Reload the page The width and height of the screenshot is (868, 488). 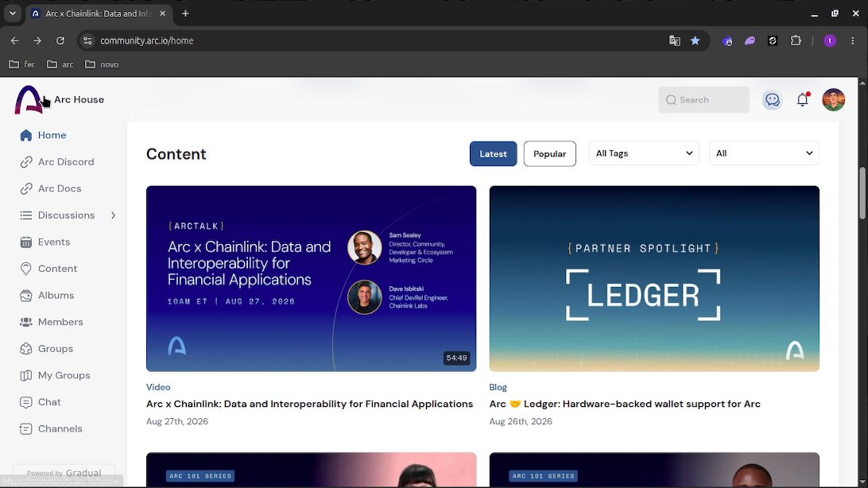(60, 41)
